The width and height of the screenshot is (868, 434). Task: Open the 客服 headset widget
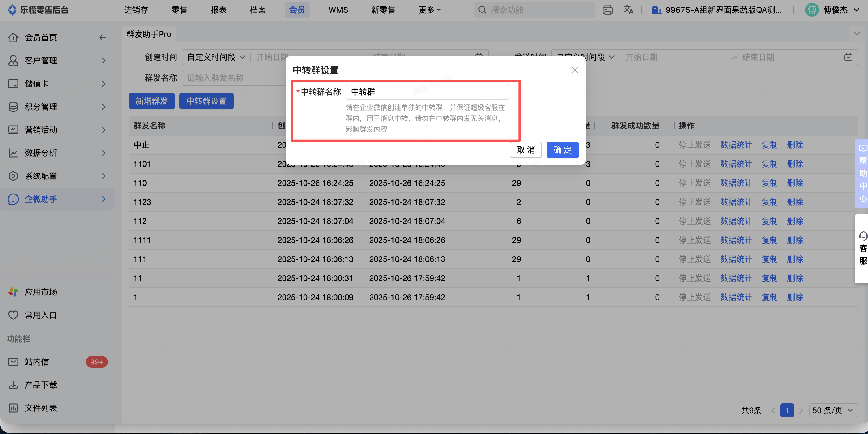click(x=862, y=248)
